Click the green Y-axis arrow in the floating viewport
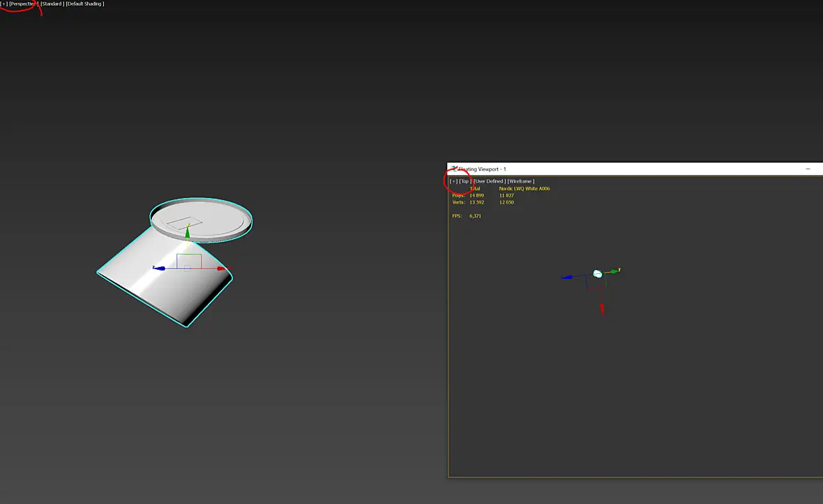This screenshot has height=504, width=823. coord(614,271)
